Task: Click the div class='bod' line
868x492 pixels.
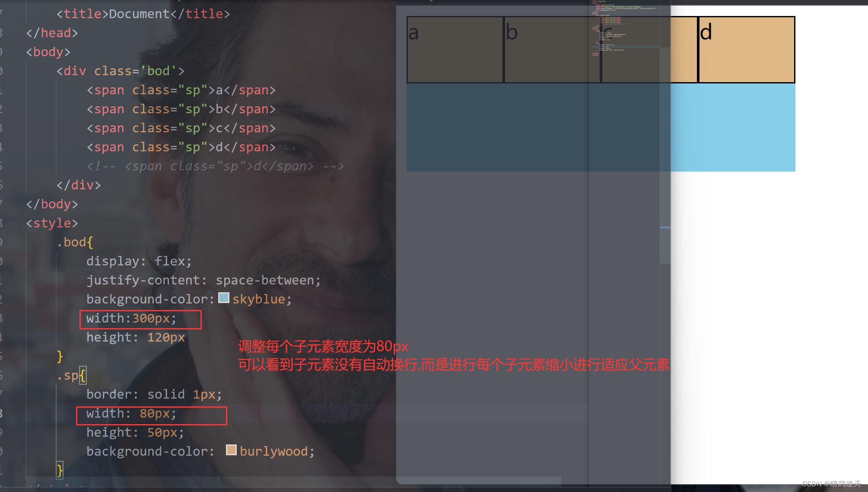Action: (121, 71)
